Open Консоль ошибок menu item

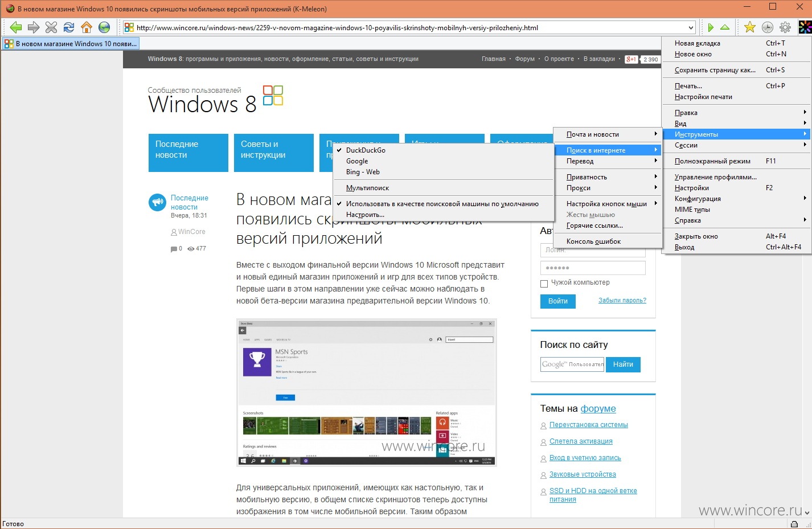[608, 241]
